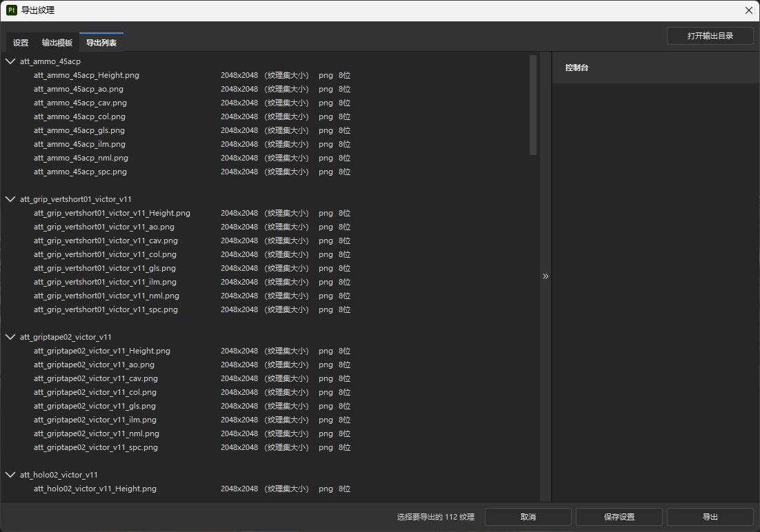
Task: Open the 输出模板 tab
Action: tap(57, 43)
